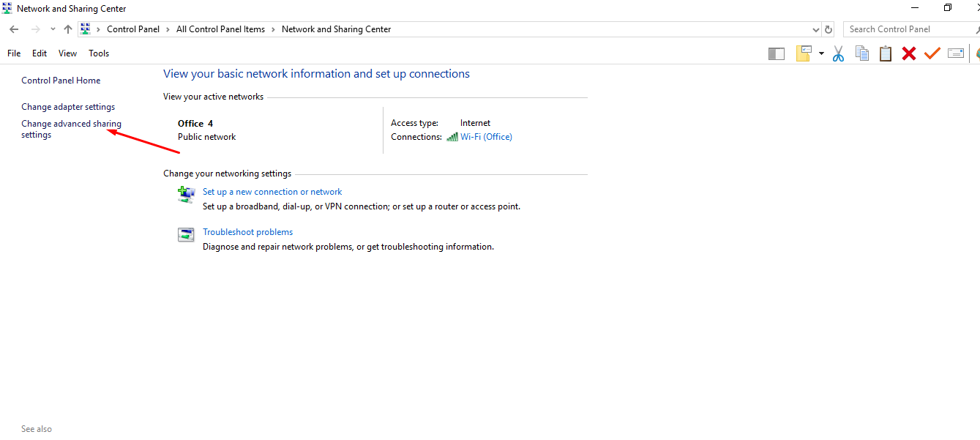Screen dimensions: 980x440
Task: Go up one level with Up arrow
Action: coord(68,29)
